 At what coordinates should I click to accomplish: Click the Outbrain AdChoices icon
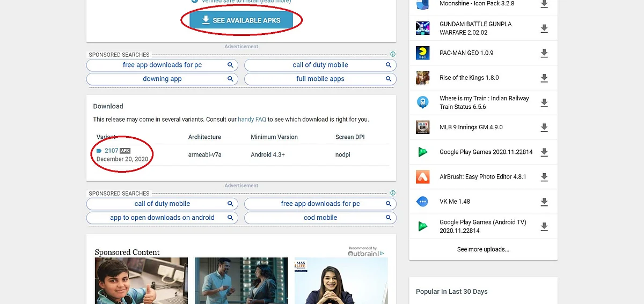382,254
